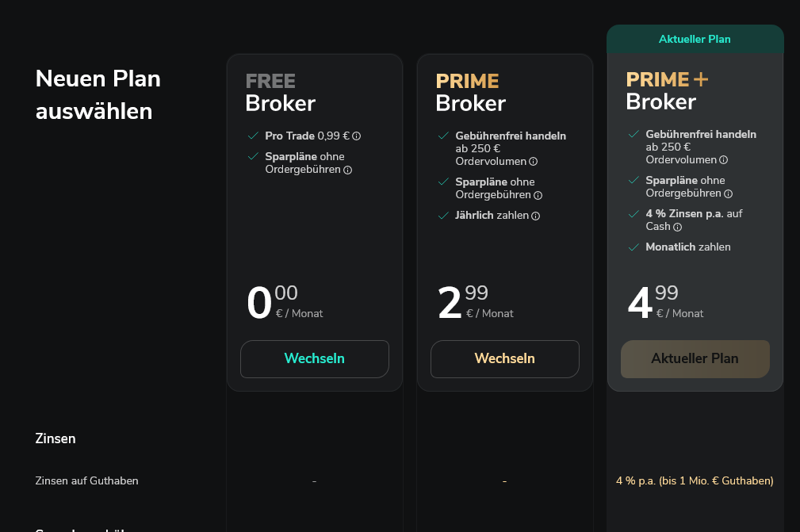
Task: Click the PRIME+ Broker plan title
Action: pos(666,90)
